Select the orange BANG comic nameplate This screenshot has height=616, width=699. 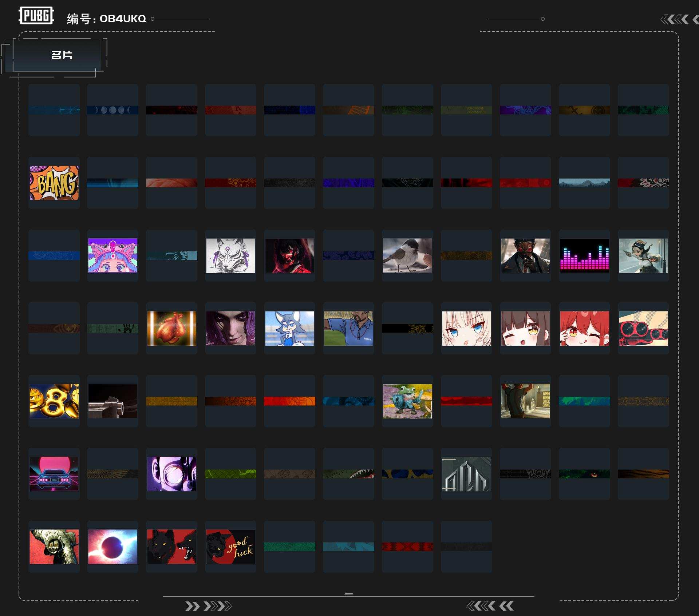[54, 183]
